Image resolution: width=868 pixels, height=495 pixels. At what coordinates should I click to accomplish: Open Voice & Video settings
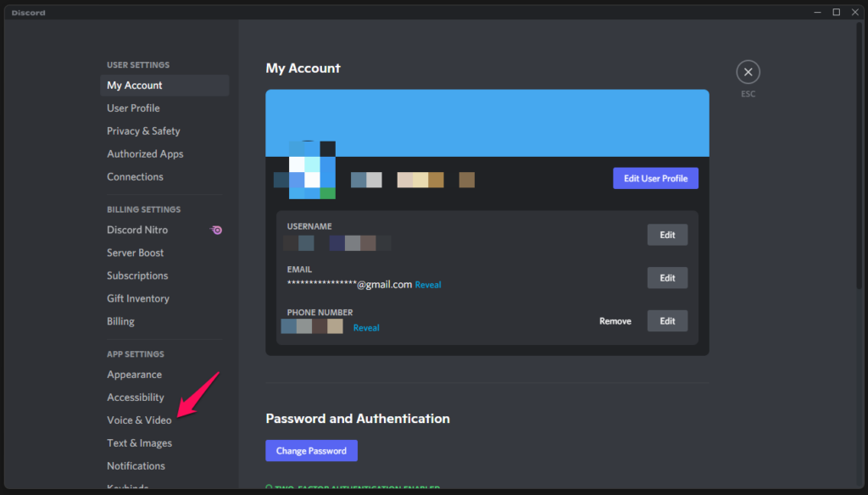pos(139,420)
